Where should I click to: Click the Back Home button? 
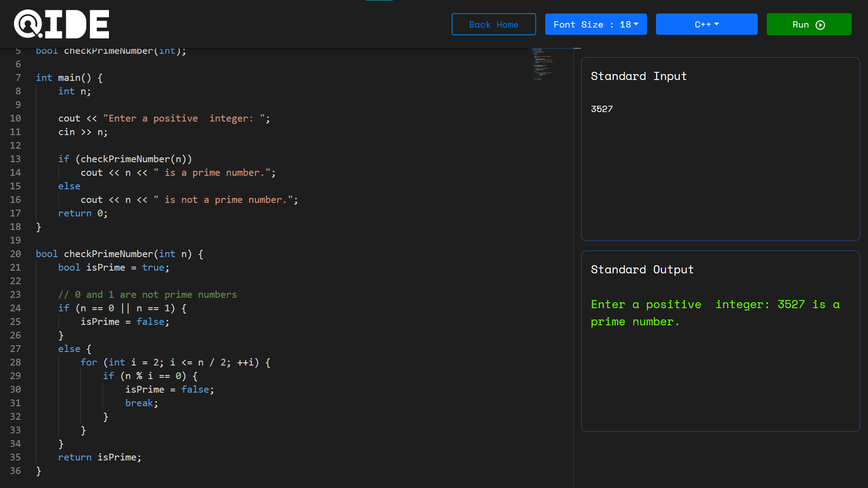[x=494, y=24]
